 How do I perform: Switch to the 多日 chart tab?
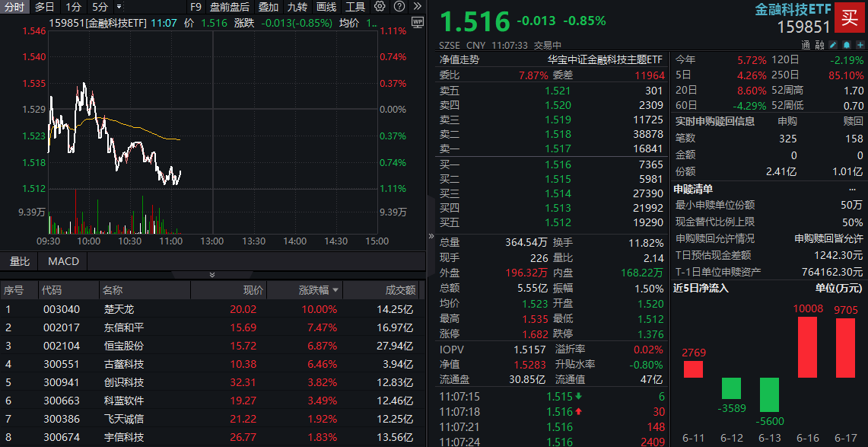[43, 6]
